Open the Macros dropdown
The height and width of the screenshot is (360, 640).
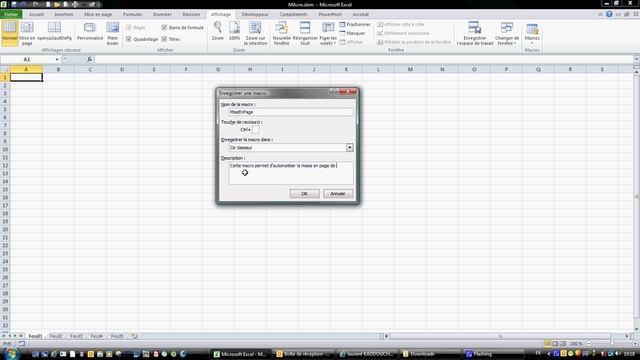click(x=532, y=33)
